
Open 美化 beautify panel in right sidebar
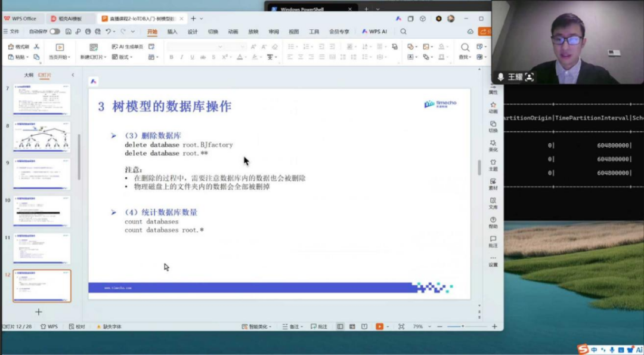[493, 146]
